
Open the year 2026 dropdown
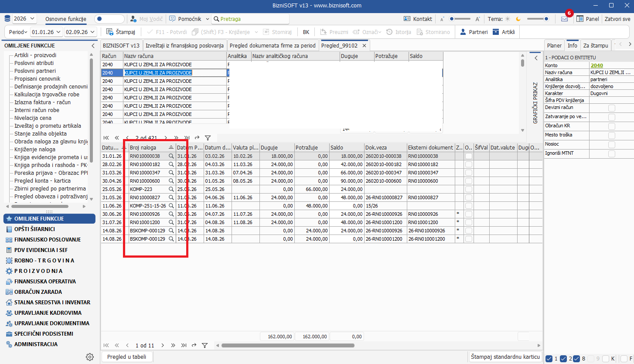pos(24,19)
